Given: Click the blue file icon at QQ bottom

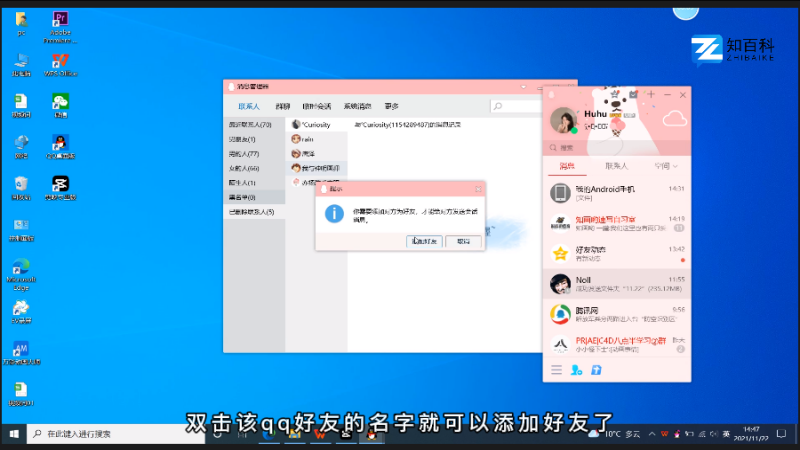Looking at the screenshot, I should pos(596,370).
